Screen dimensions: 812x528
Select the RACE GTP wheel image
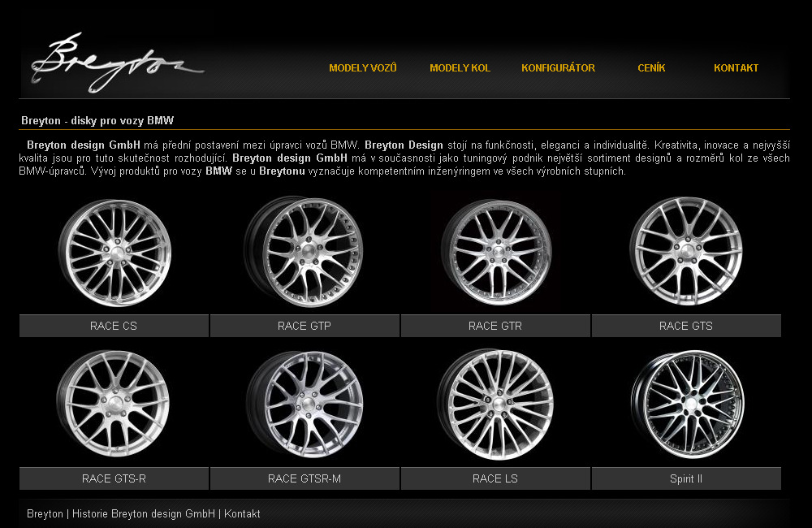(304, 251)
